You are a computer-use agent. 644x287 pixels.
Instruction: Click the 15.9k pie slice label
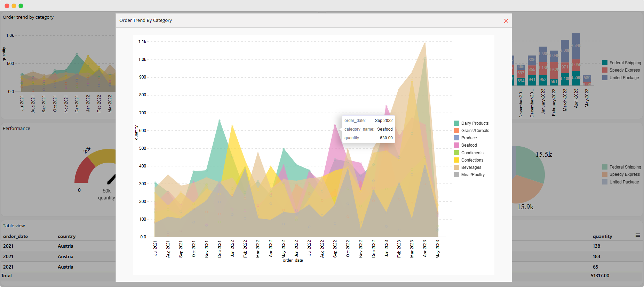coord(525,207)
